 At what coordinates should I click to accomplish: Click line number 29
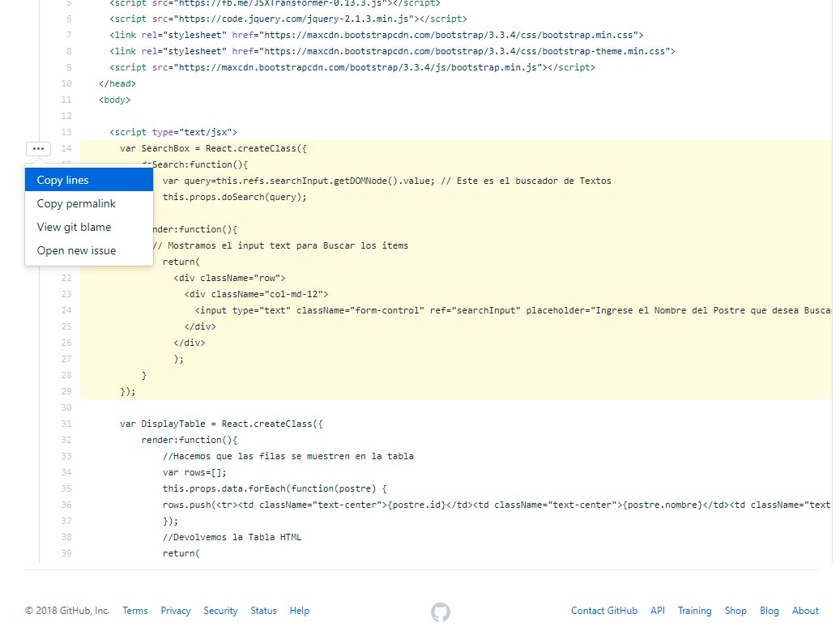[66, 392]
